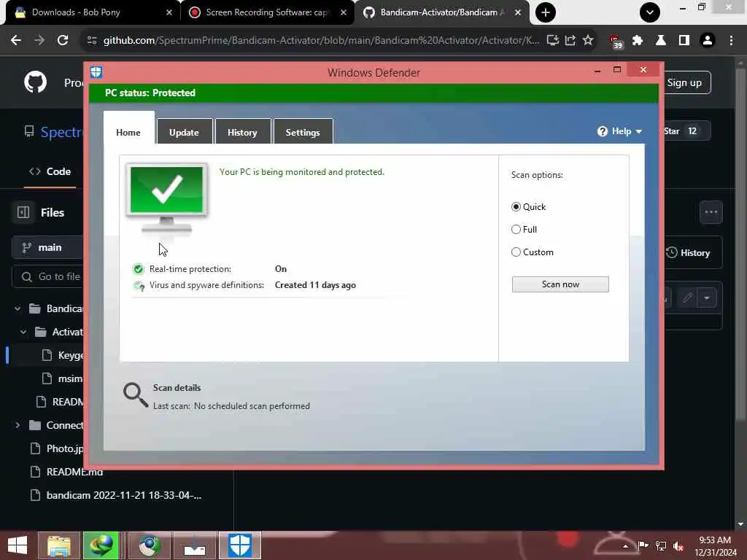This screenshot has height=560, width=747.
Task: Click the SpectrumPrime repository owner link
Action: tap(62, 132)
